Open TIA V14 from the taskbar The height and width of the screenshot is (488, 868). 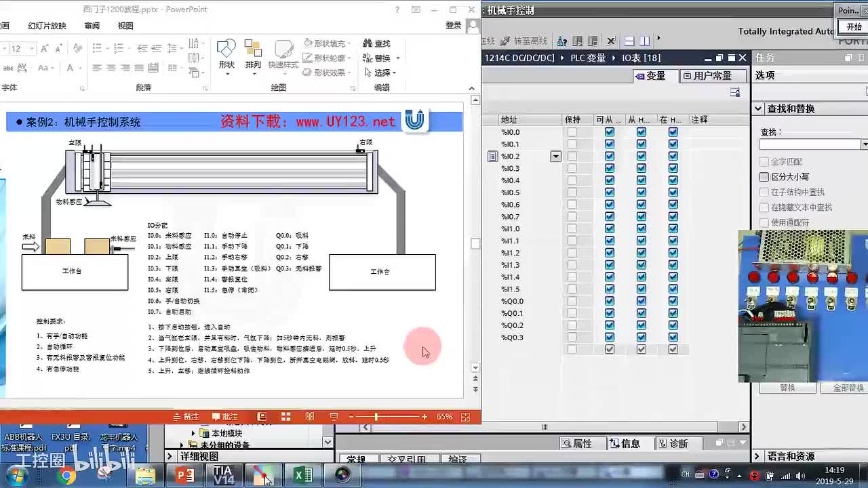click(x=224, y=475)
